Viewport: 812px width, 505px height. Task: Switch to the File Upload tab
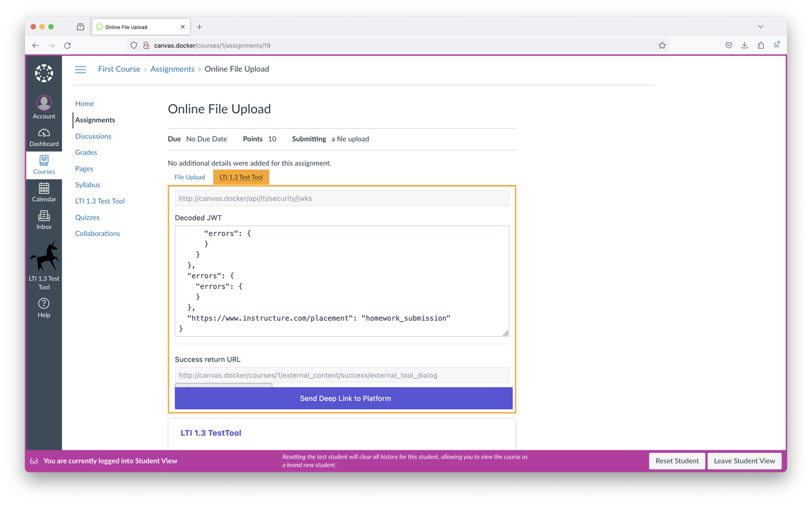pyautogui.click(x=189, y=177)
